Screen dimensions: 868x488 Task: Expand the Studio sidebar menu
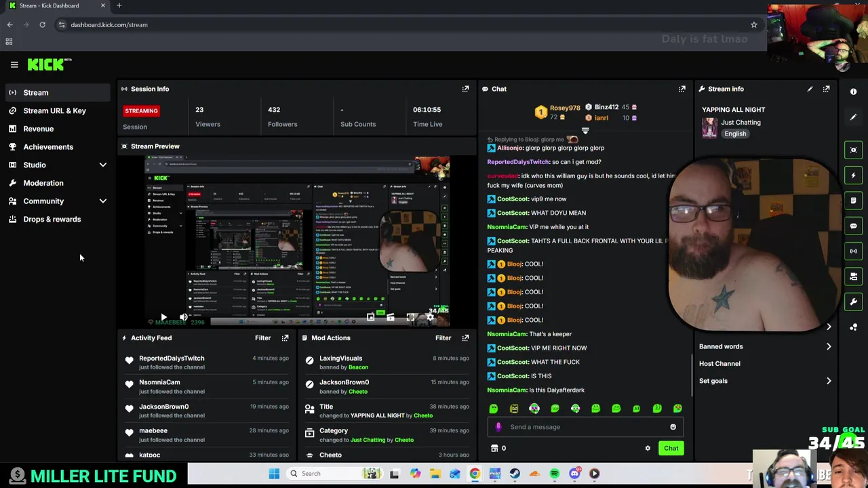pyautogui.click(x=103, y=165)
